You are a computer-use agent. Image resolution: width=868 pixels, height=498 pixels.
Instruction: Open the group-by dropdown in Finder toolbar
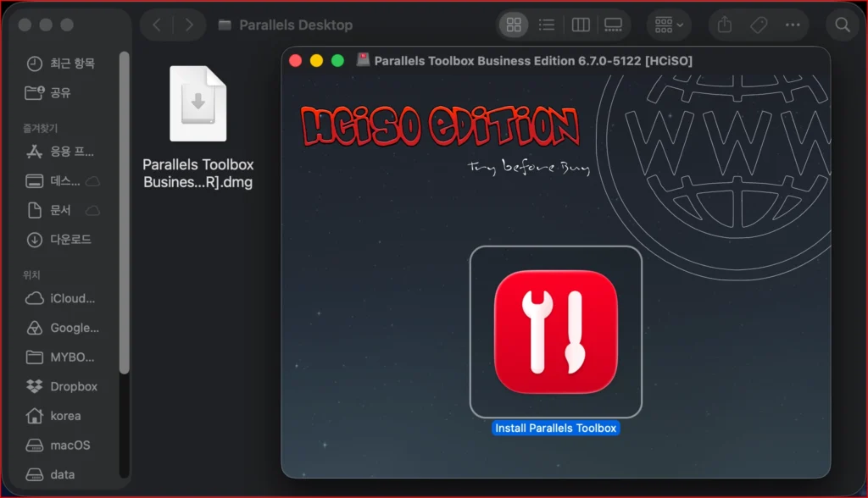669,25
